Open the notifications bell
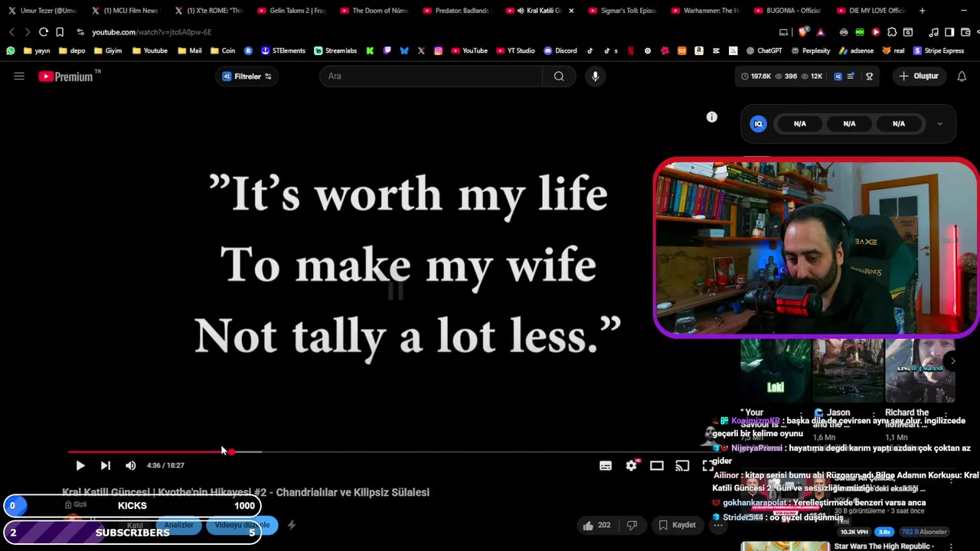Screen dimensions: 980x551 pos(962,76)
